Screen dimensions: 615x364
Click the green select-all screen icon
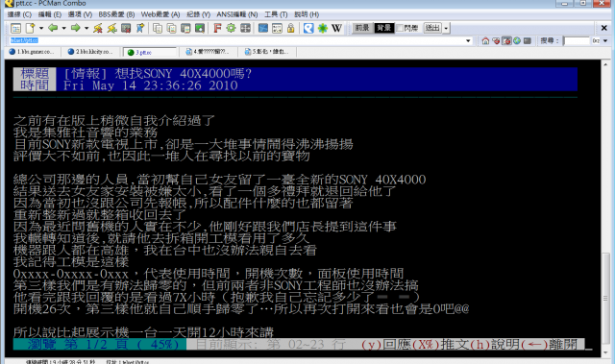pyautogui.click(x=200, y=28)
